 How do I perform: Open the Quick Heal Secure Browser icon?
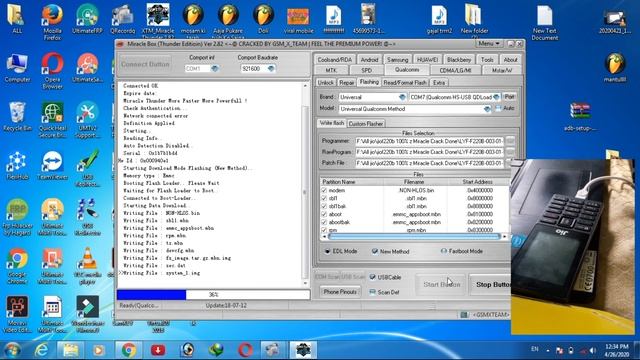(52, 119)
